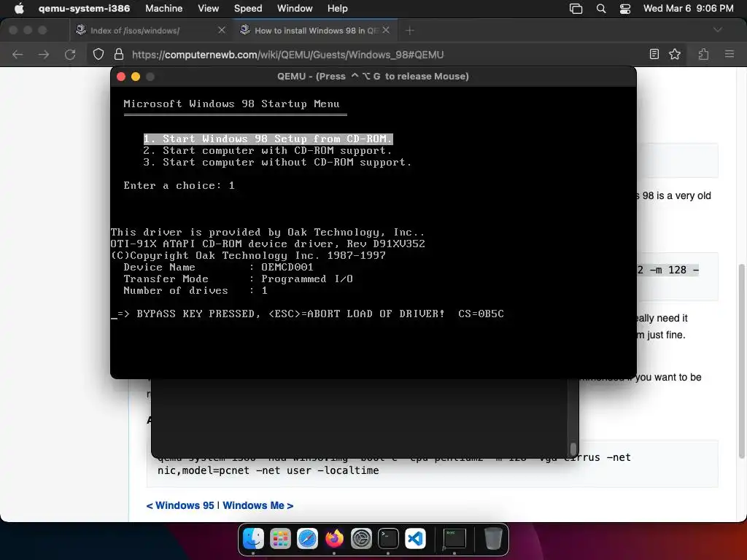The height and width of the screenshot is (560, 747).
Task: Open a new Firefox tab
Action: point(410,31)
